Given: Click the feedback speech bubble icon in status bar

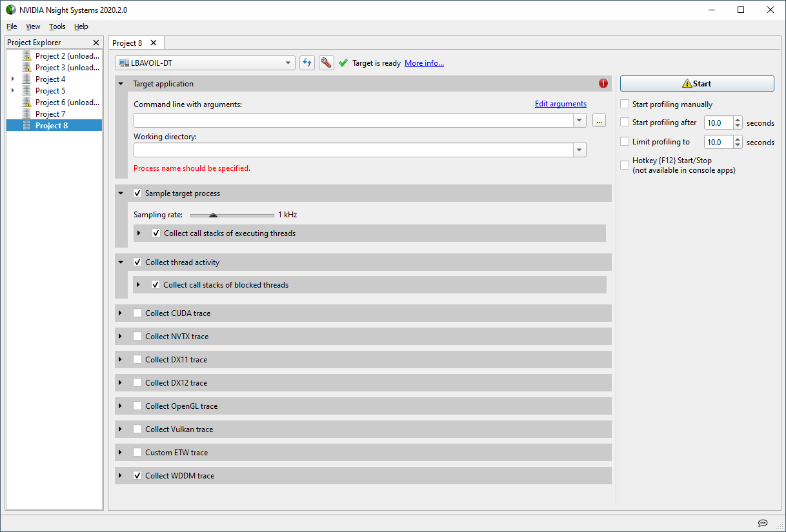Looking at the screenshot, I should pyautogui.click(x=763, y=522).
